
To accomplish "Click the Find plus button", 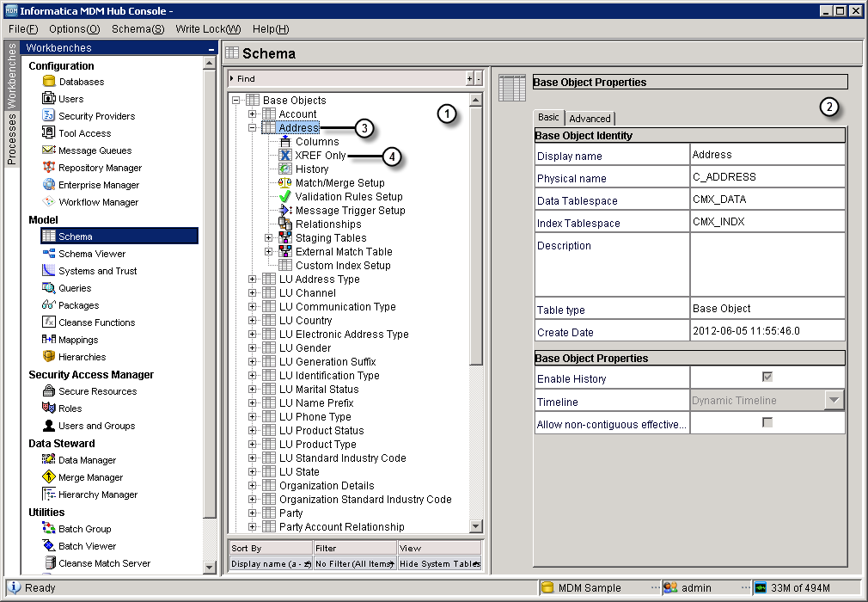I will click(x=469, y=78).
